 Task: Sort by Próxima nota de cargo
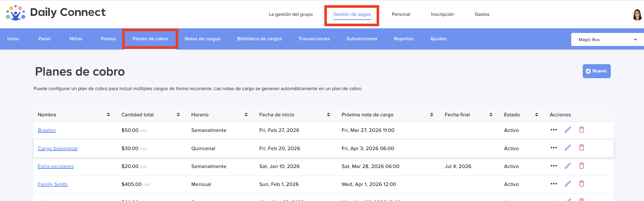[432, 115]
